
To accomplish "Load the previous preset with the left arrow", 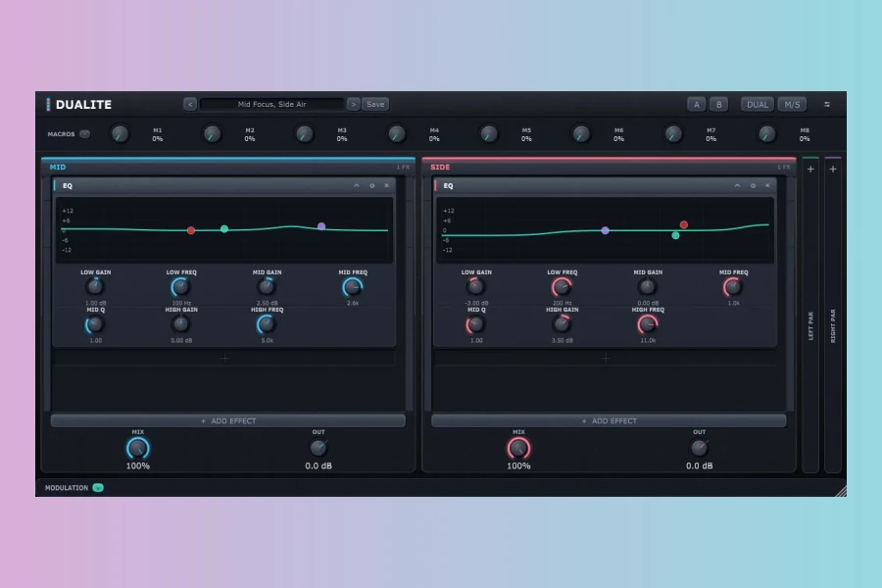I will [190, 104].
